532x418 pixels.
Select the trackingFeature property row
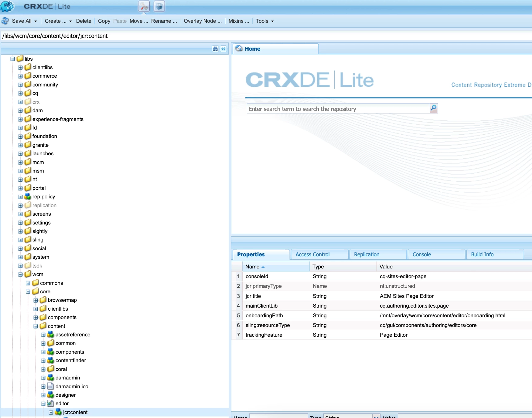382,335
